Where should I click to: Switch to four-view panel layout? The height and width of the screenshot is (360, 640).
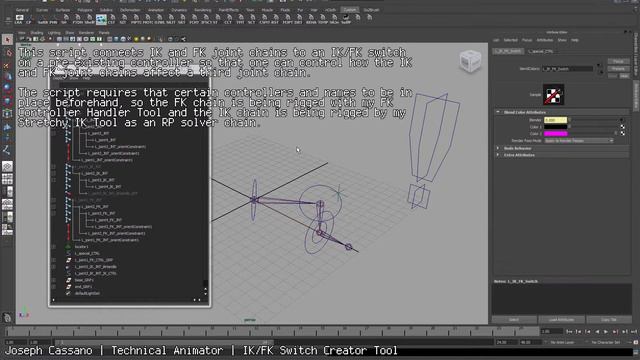click(x=7, y=179)
